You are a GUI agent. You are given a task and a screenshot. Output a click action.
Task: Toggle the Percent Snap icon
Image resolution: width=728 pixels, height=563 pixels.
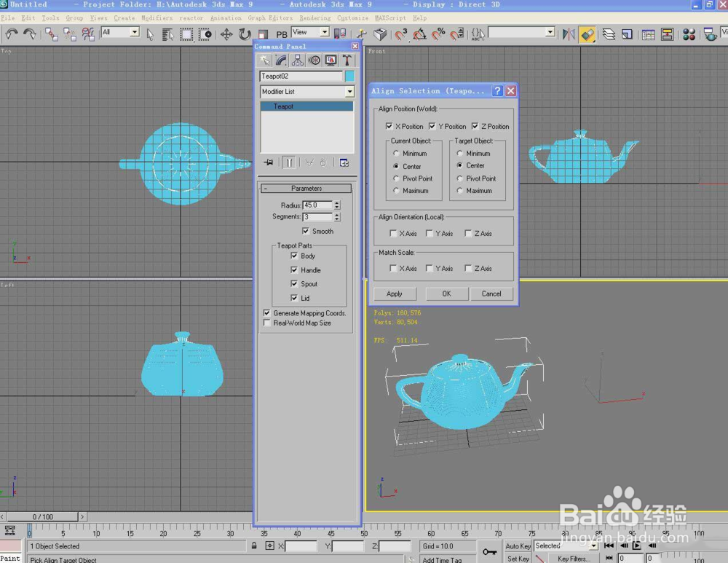coord(438,34)
